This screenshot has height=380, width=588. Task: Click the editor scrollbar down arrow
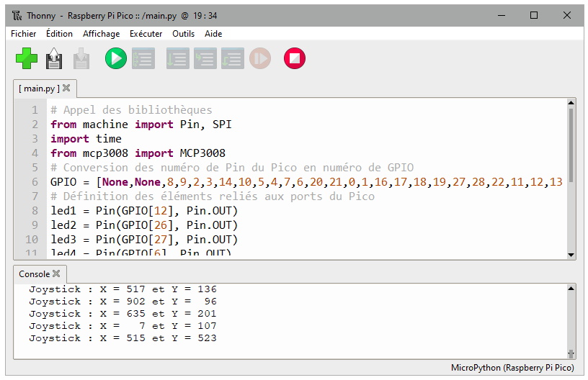pos(571,254)
